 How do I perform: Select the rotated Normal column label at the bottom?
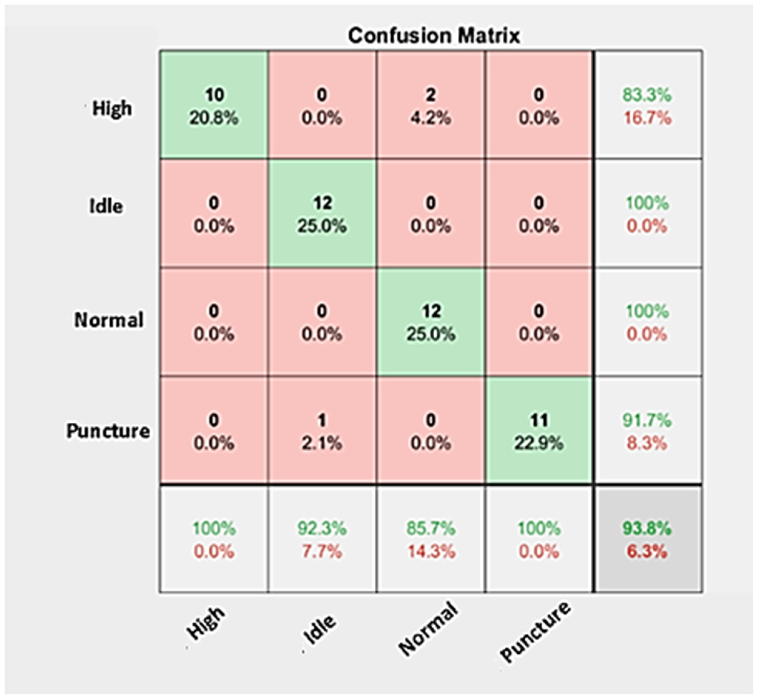[x=428, y=629]
